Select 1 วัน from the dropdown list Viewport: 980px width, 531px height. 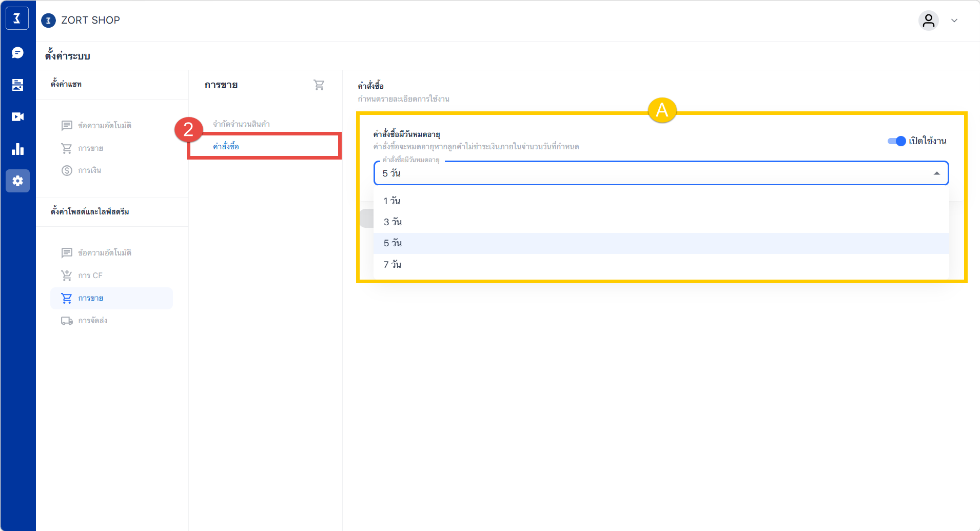pos(392,201)
